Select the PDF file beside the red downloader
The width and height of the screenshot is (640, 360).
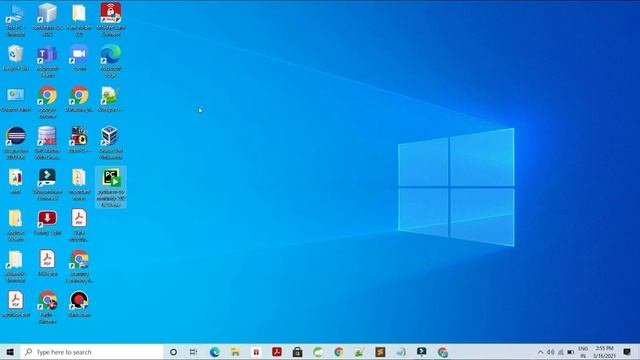tap(79, 225)
